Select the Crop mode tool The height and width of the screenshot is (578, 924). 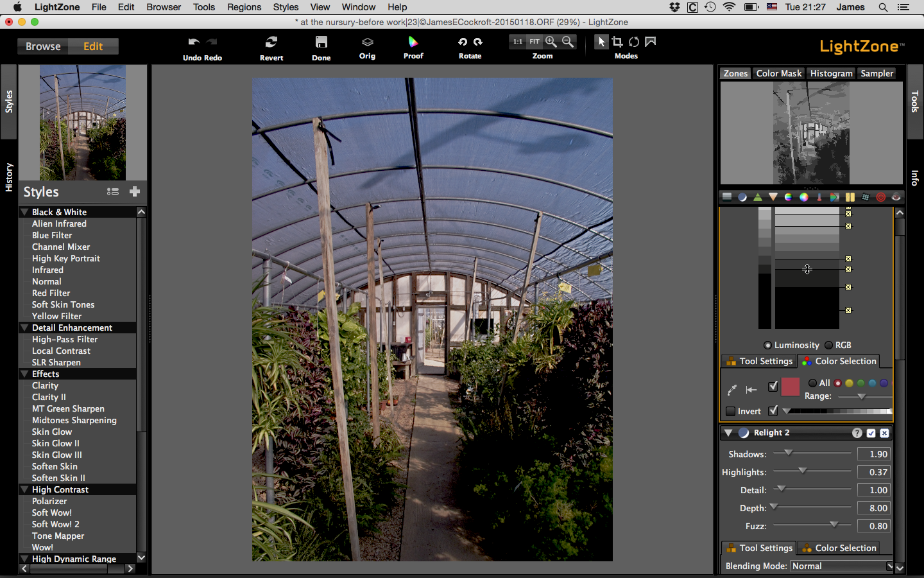click(x=617, y=42)
